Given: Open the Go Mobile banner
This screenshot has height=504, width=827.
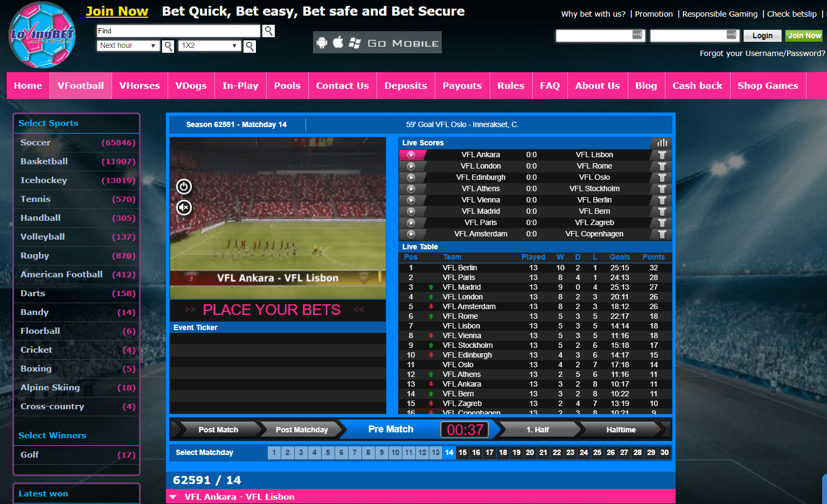Looking at the screenshot, I should point(377,43).
